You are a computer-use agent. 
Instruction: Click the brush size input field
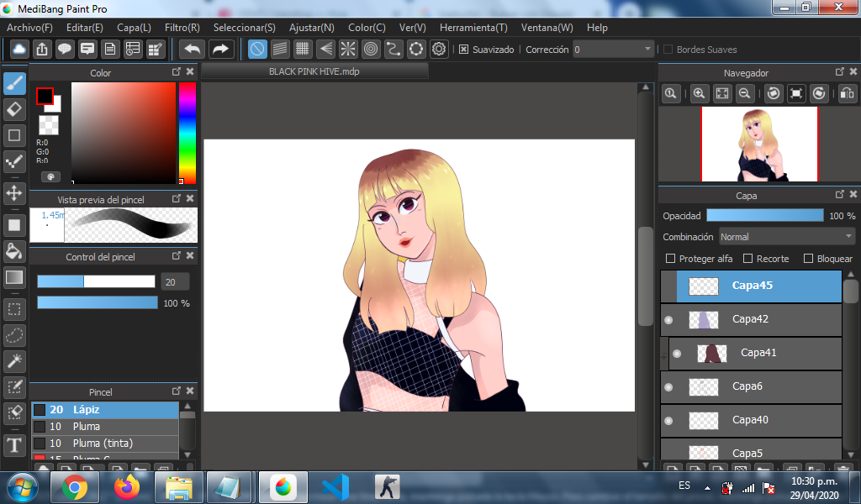(175, 282)
